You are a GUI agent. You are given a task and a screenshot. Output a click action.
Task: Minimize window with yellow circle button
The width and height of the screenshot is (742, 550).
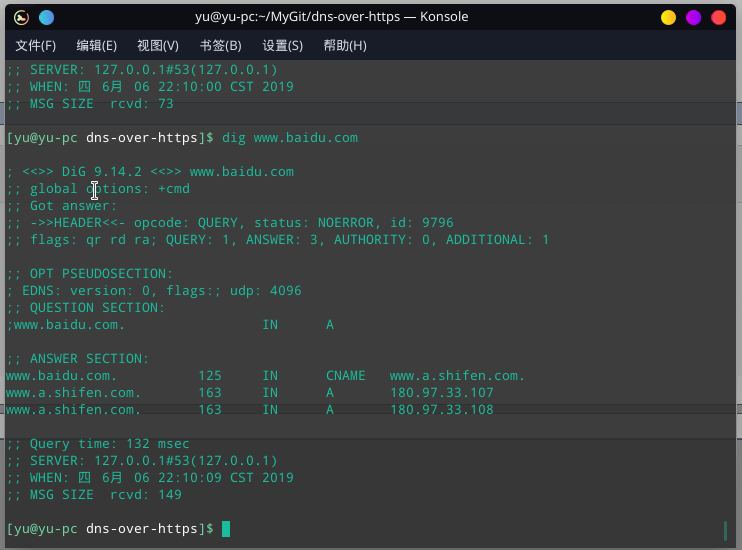pos(668,18)
